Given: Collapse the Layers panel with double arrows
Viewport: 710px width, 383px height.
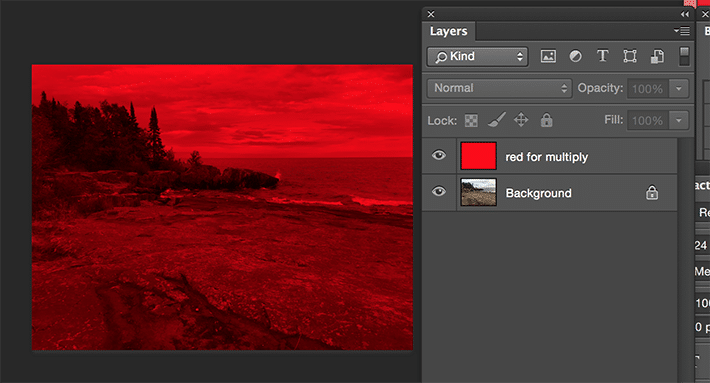Looking at the screenshot, I should tap(685, 14).
